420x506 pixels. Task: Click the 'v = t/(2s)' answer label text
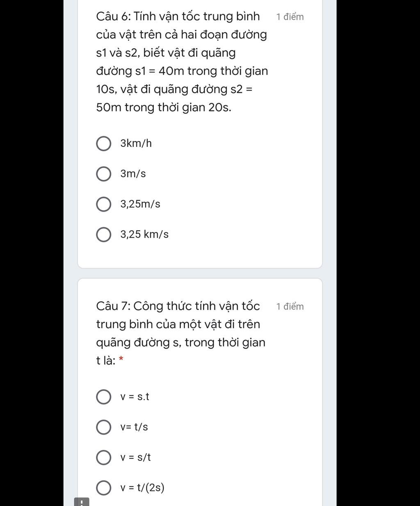coord(142,488)
